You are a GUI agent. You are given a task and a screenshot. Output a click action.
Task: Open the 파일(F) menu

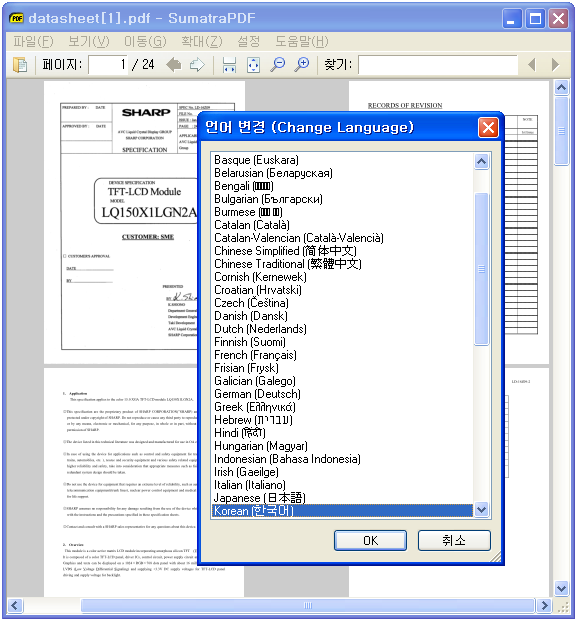[x=33, y=41]
